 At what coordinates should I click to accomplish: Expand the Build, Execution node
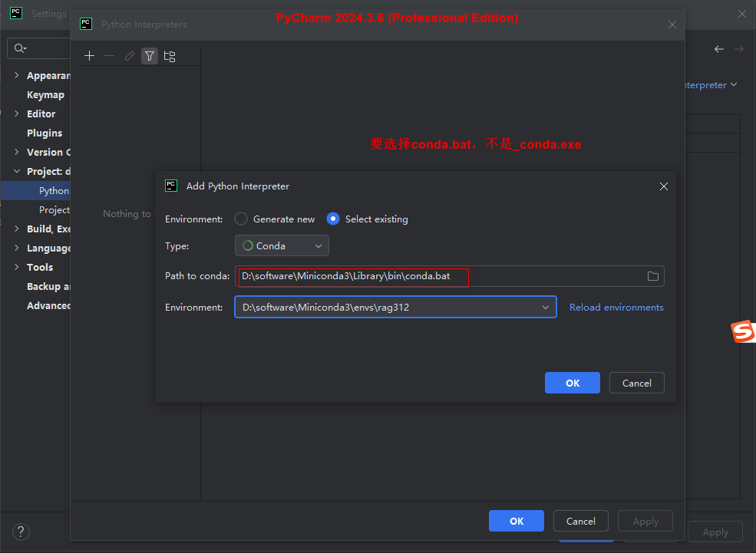pos(17,229)
